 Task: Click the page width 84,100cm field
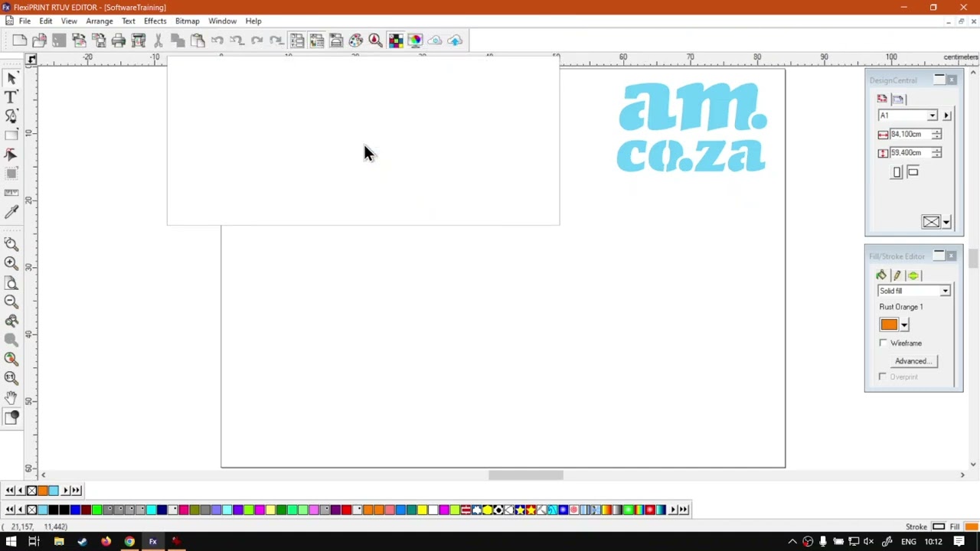tap(910, 135)
